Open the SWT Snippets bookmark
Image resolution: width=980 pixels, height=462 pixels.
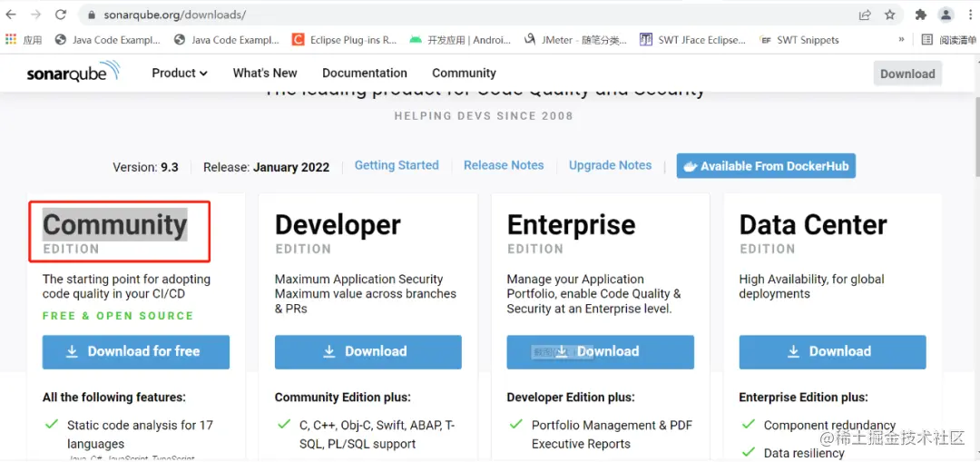point(799,39)
